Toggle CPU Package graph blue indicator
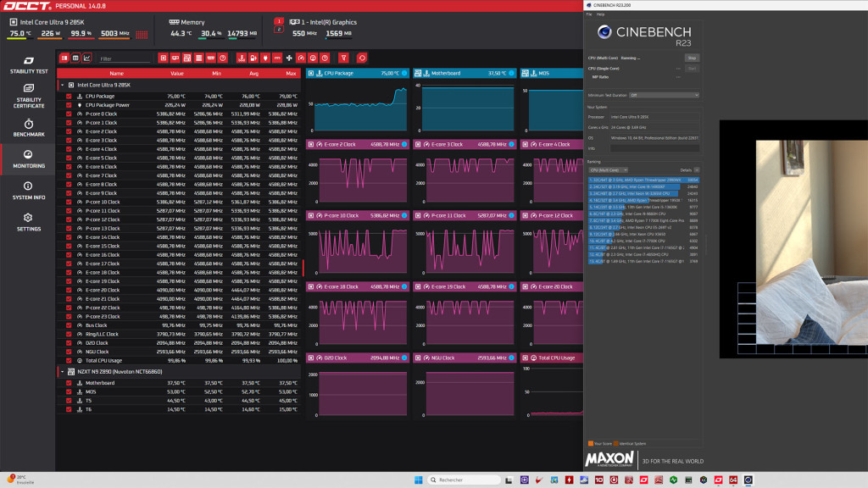868x488 pixels. [404, 73]
